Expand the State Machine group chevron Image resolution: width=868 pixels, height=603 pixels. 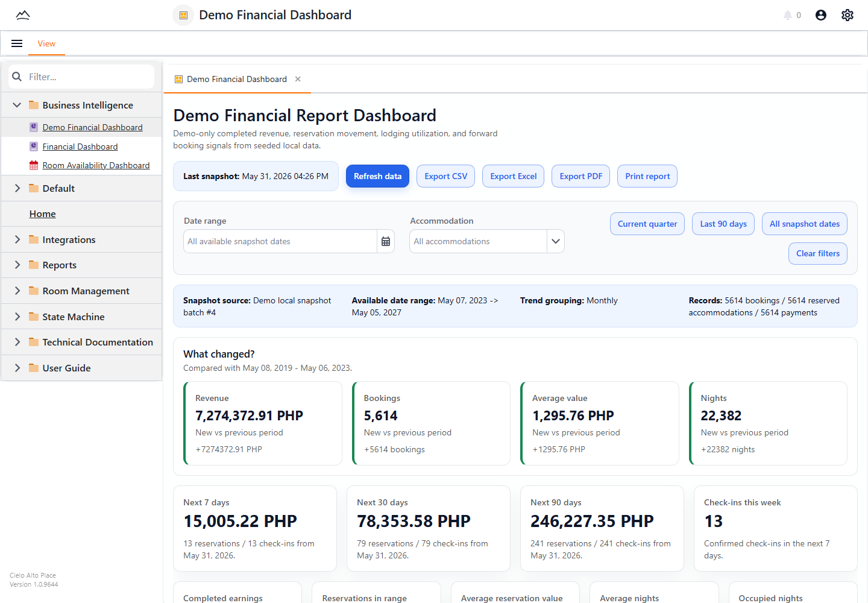coord(17,317)
